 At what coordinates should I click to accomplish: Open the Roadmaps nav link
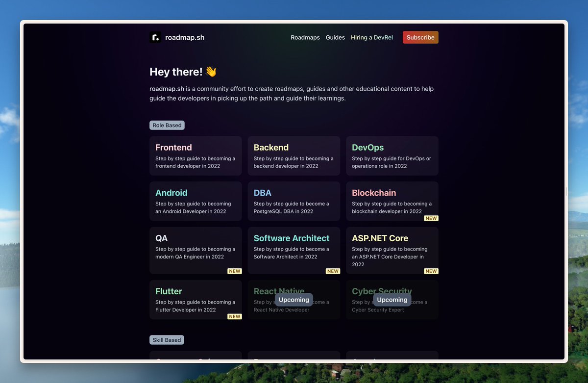point(305,37)
